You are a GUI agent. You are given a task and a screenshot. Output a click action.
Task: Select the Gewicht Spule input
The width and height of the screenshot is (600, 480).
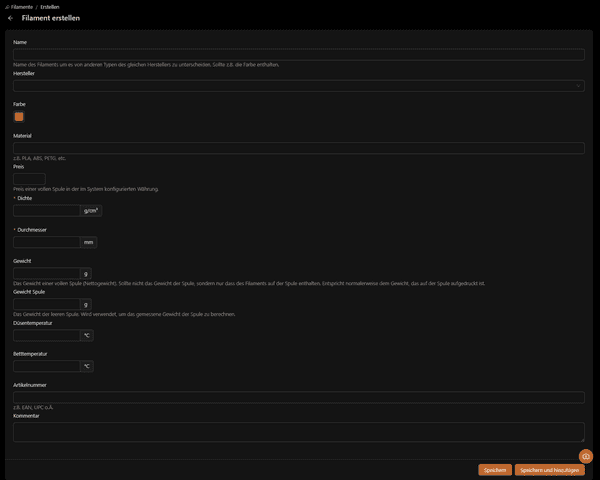pos(46,304)
